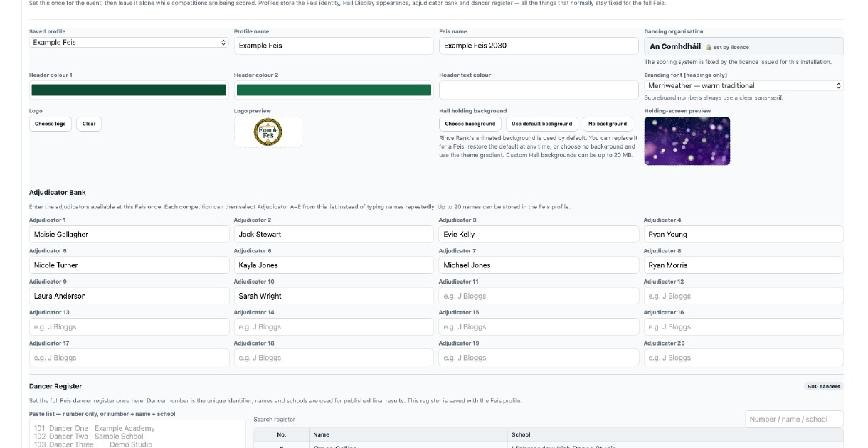Edit Adjudicator 9 field Laura Anderson

click(129, 297)
